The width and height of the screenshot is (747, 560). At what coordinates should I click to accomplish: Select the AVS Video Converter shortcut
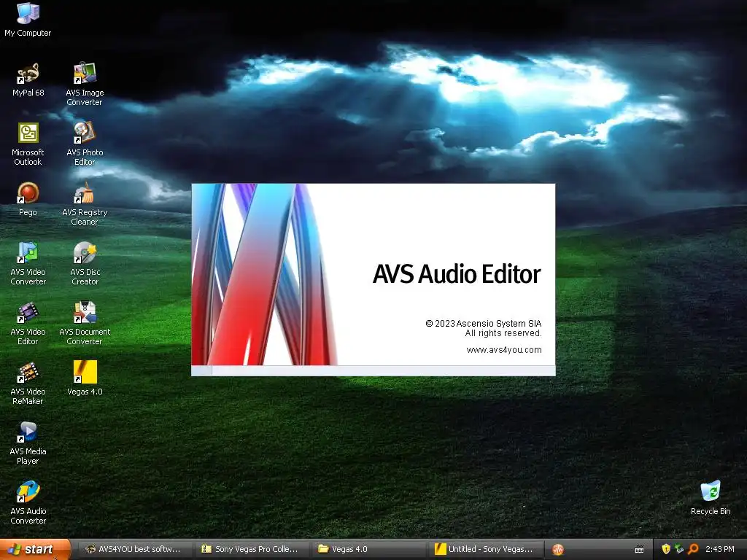tap(28, 263)
